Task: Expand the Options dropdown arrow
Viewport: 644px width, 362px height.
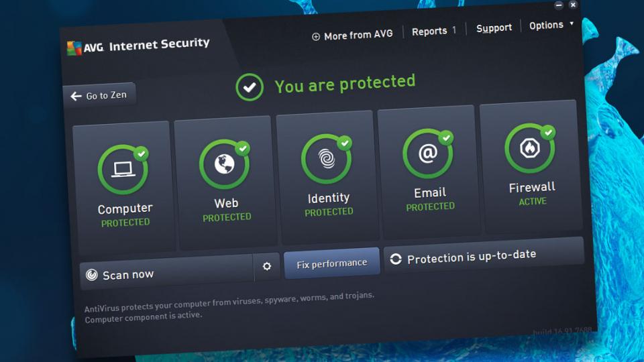Action: [x=572, y=24]
